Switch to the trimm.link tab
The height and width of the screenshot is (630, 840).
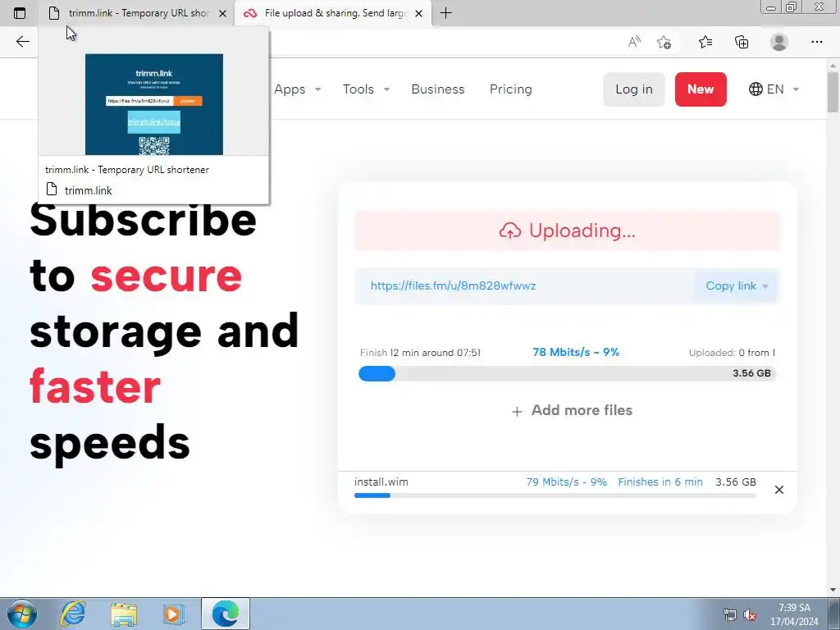click(137, 13)
